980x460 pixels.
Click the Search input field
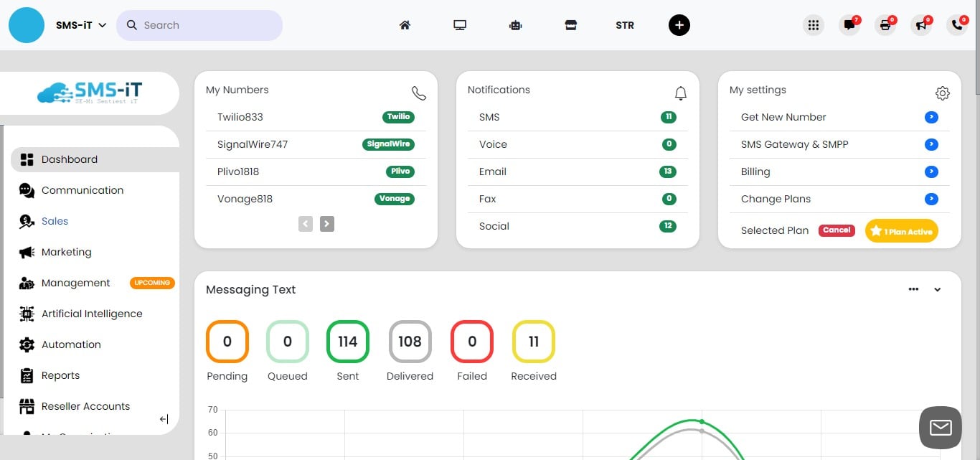pos(208,25)
